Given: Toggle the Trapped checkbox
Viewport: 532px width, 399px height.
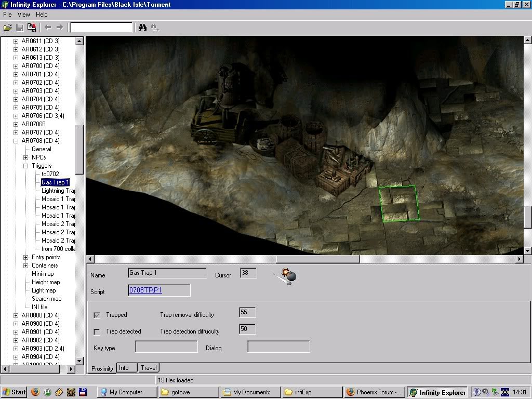Looking at the screenshot, I should (97, 315).
